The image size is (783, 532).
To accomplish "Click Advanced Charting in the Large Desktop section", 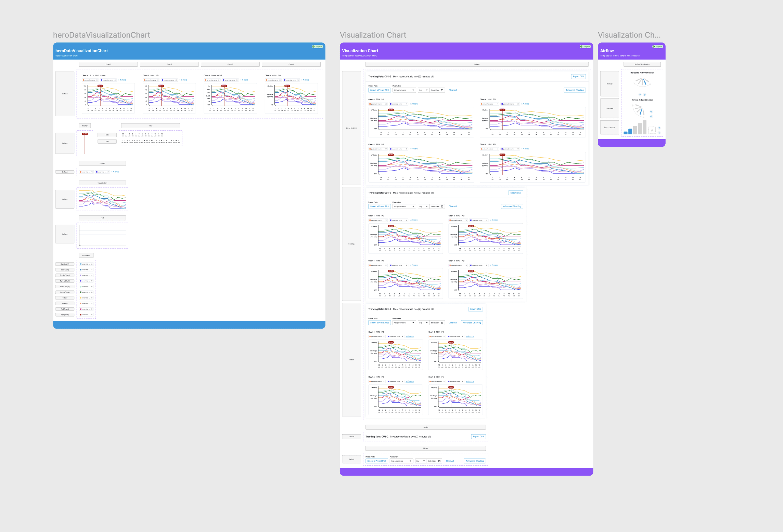I will coord(575,90).
